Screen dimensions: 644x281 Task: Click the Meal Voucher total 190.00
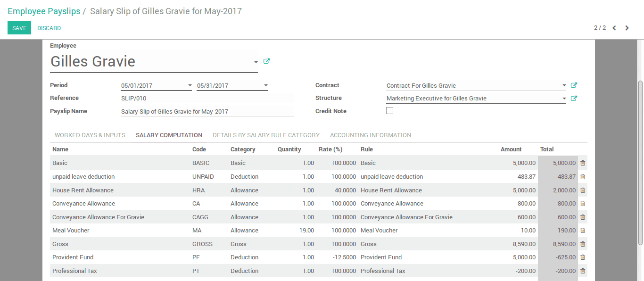tap(567, 231)
